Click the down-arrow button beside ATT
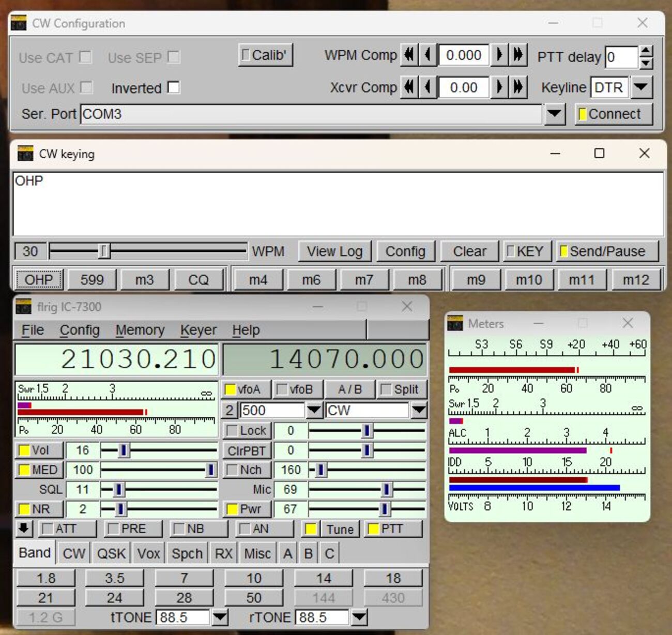 pyautogui.click(x=24, y=528)
